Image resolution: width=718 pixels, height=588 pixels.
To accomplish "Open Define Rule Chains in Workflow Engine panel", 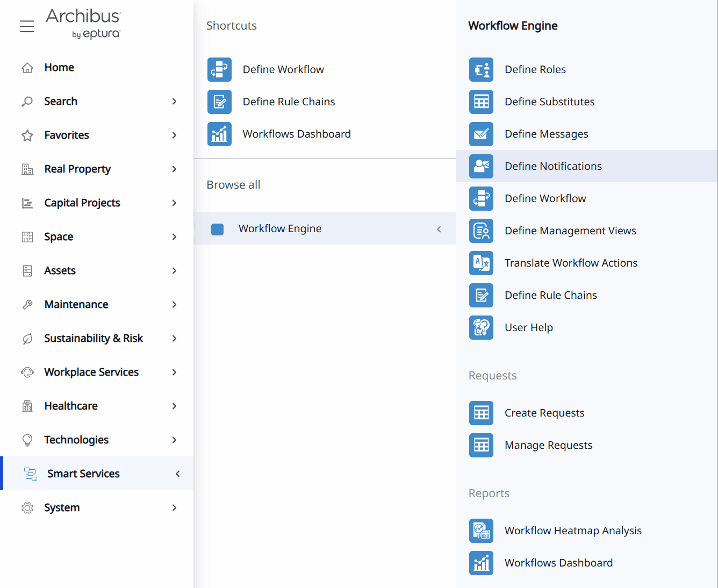I will (x=550, y=295).
